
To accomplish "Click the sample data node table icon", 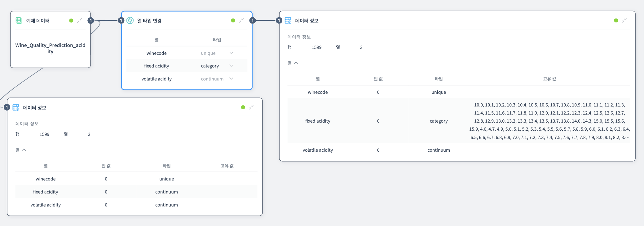I will coord(19,20).
